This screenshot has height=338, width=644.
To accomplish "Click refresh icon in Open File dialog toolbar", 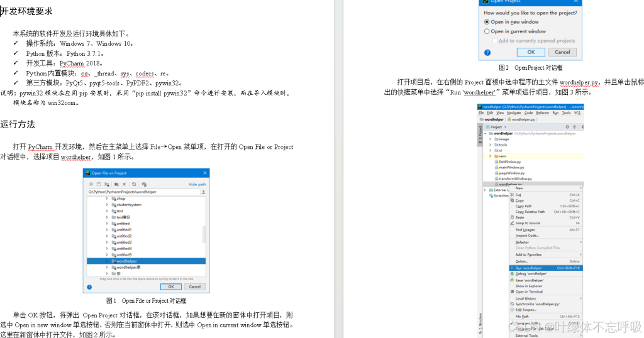I will (134, 184).
